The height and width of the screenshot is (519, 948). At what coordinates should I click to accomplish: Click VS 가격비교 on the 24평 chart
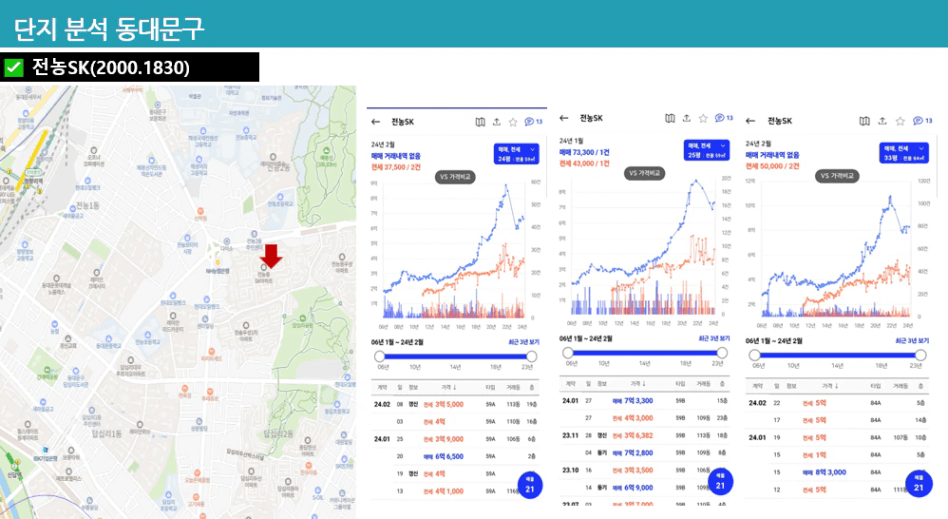coord(455,177)
